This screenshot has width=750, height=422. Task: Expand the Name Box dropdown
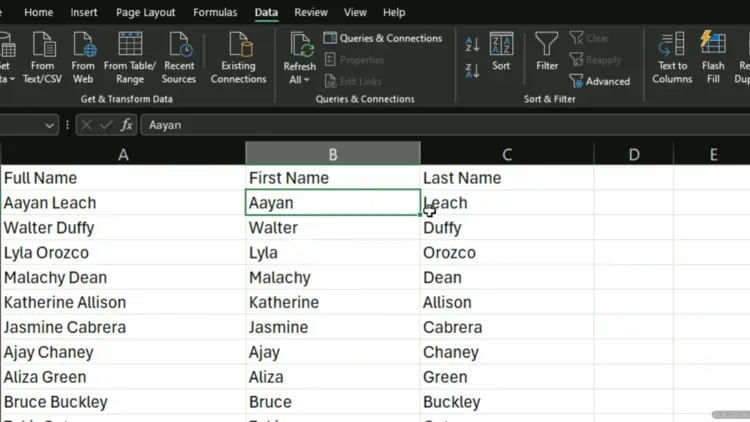pos(49,125)
